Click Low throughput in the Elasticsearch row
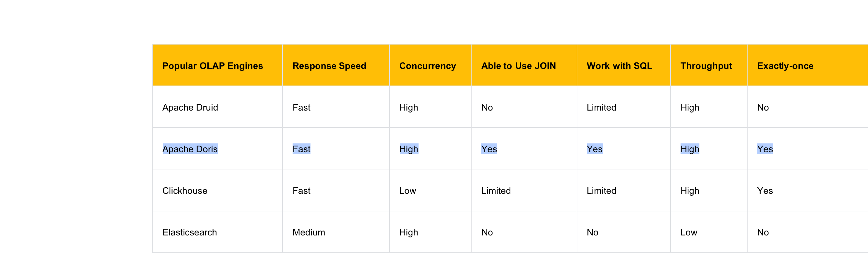This screenshot has height=253, width=868. pos(688,232)
